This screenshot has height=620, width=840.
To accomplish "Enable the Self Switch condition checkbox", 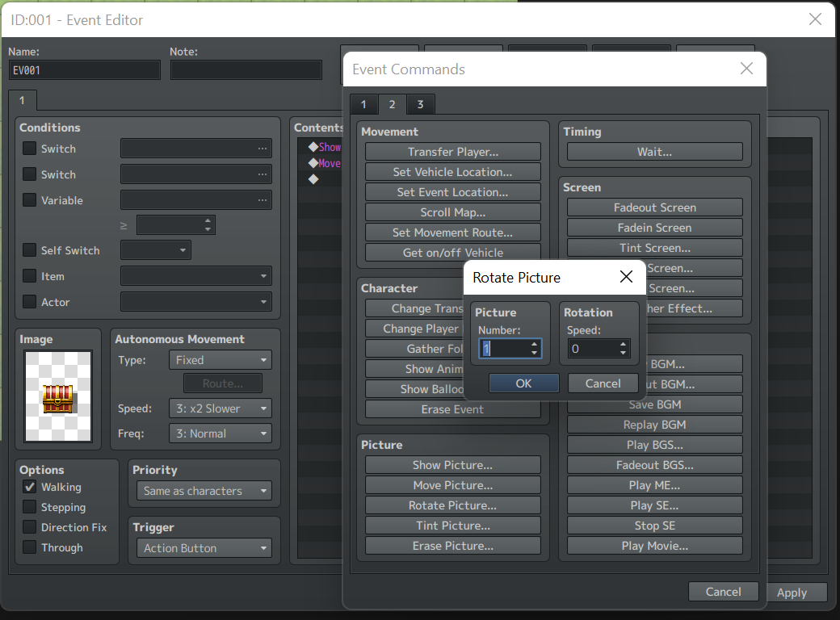I will click(29, 250).
